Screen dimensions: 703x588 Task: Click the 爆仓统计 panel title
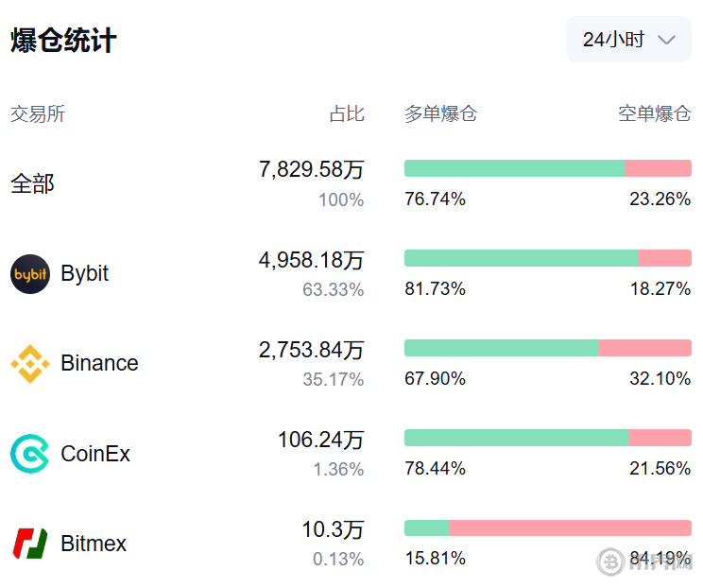click(x=63, y=41)
